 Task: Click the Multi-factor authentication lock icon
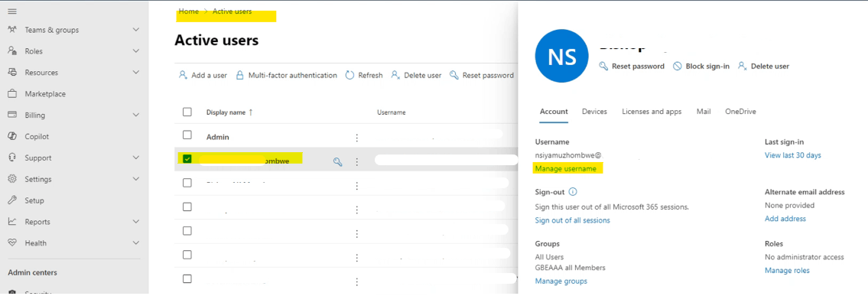[239, 75]
